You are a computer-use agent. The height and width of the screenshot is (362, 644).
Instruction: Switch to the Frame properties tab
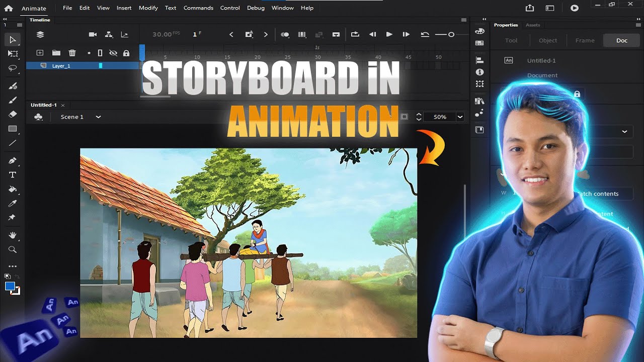[585, 41]
